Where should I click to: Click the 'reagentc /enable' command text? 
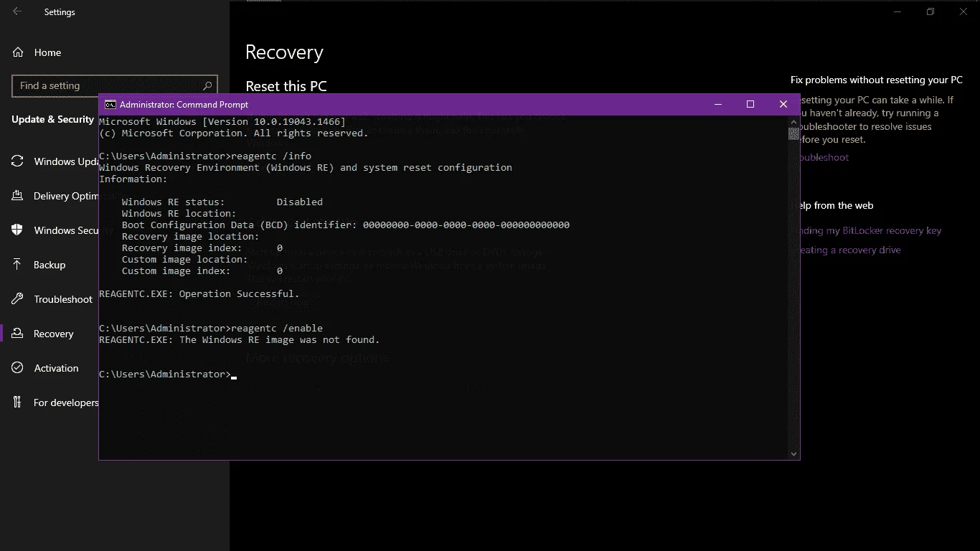277,328
